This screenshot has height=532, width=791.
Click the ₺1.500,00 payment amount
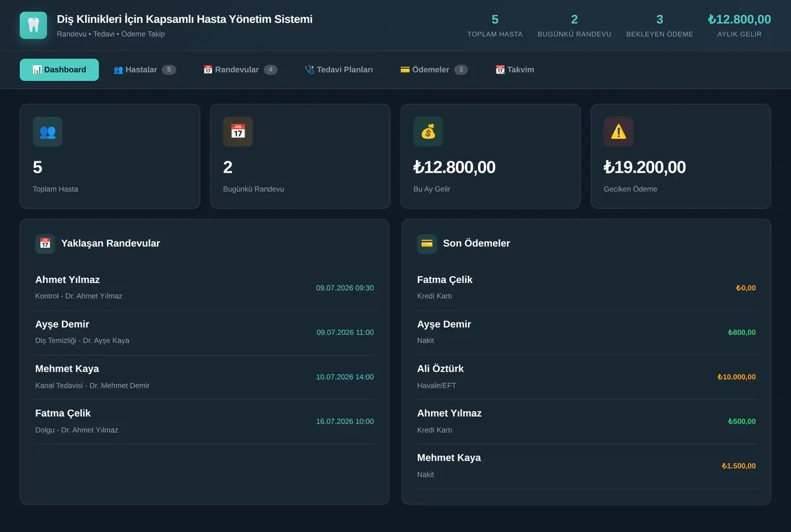pyautogui.click(x=739, y=466)
